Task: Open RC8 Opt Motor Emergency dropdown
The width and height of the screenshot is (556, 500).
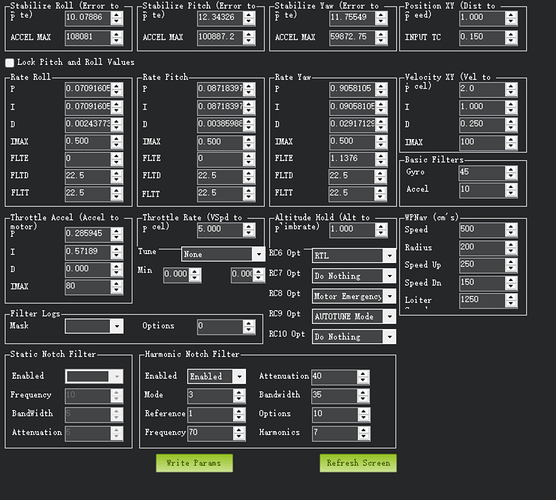Action: (354, 296)
